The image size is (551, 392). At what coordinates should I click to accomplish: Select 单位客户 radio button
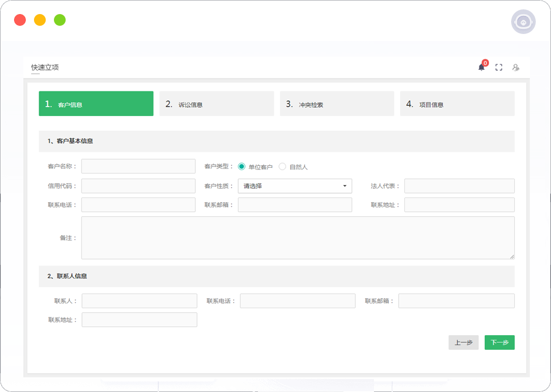[242, 166]
